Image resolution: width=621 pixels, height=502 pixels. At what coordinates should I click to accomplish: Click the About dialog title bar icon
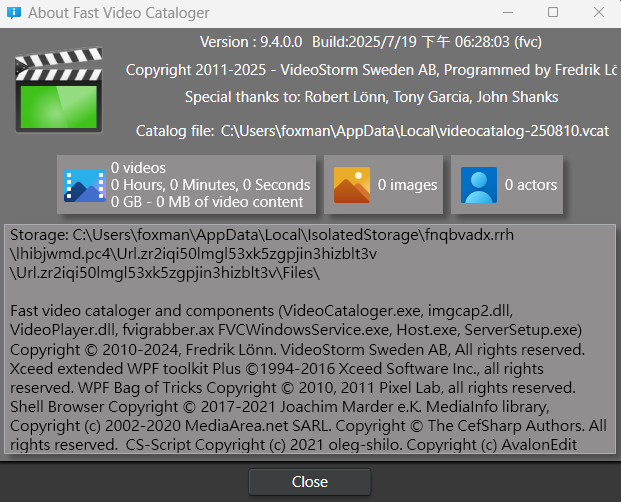pos(14,13)
